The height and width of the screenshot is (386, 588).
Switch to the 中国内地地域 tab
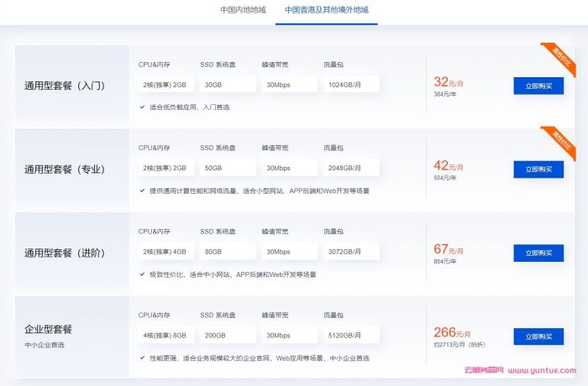(243, 10)
